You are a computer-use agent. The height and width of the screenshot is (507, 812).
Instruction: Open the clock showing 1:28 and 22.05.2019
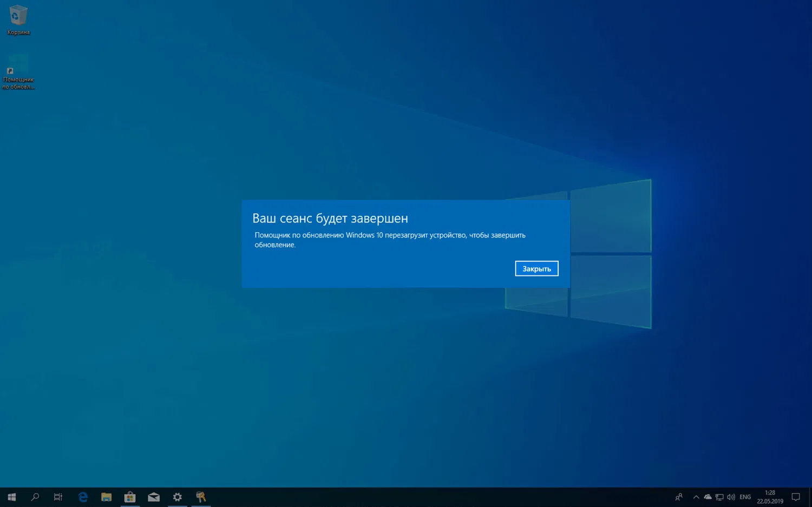(770, 497)
